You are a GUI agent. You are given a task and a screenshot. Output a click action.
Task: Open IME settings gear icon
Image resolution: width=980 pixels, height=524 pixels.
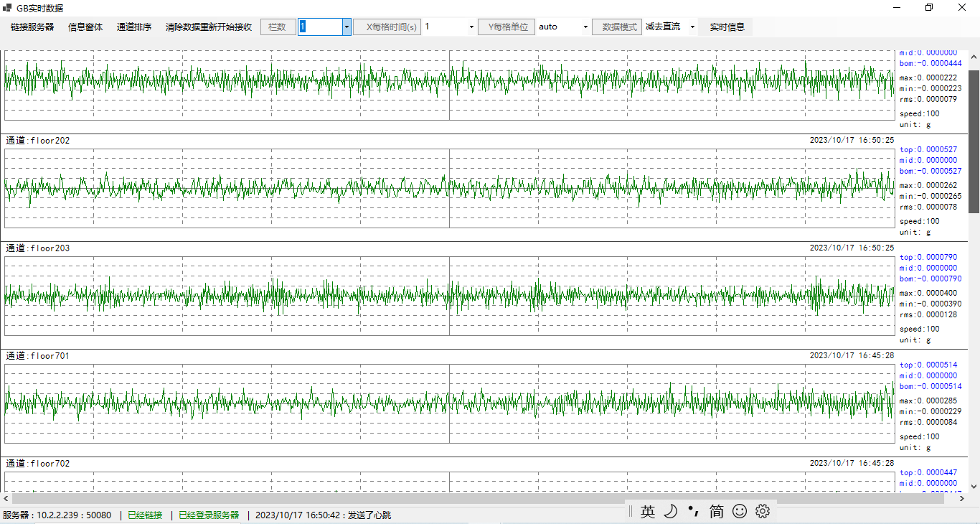click(x=763, y=511)
